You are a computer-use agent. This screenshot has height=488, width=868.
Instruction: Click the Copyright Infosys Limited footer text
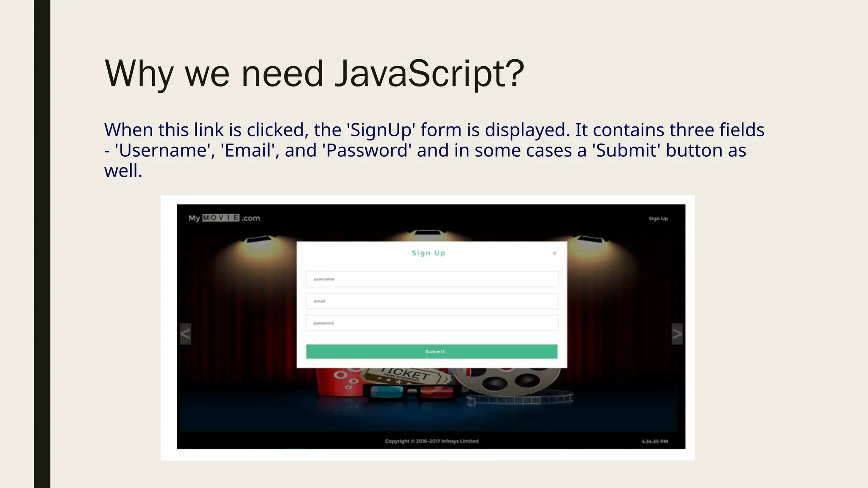(x=431, y=441)
